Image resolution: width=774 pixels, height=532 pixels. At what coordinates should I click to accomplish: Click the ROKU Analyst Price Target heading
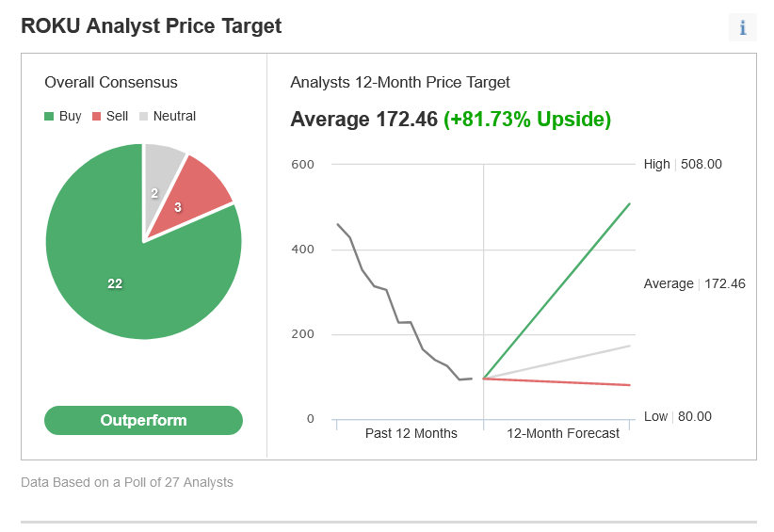[151, 26]
